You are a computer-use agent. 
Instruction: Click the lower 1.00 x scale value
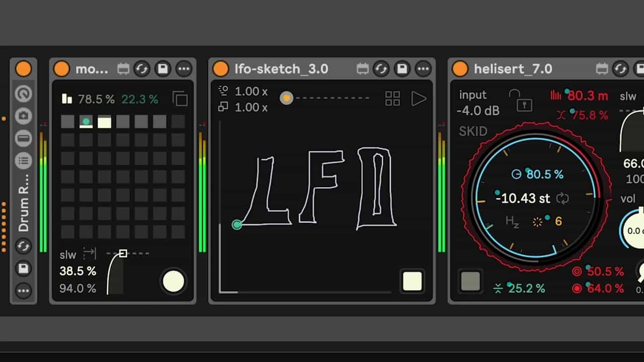pyautogui.click(x=251, y=107)
